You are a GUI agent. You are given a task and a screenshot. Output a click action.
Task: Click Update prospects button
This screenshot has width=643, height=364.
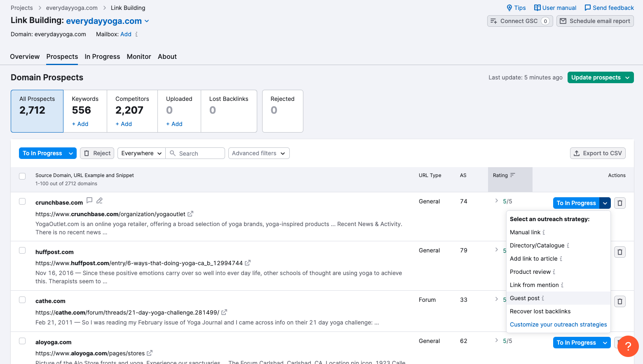point(601,77)
